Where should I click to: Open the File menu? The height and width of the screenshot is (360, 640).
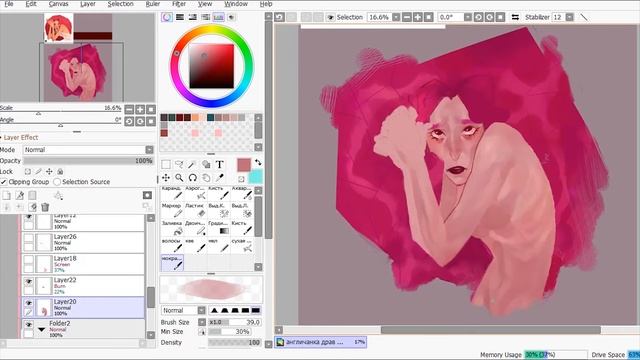click(x=9, y=4)
